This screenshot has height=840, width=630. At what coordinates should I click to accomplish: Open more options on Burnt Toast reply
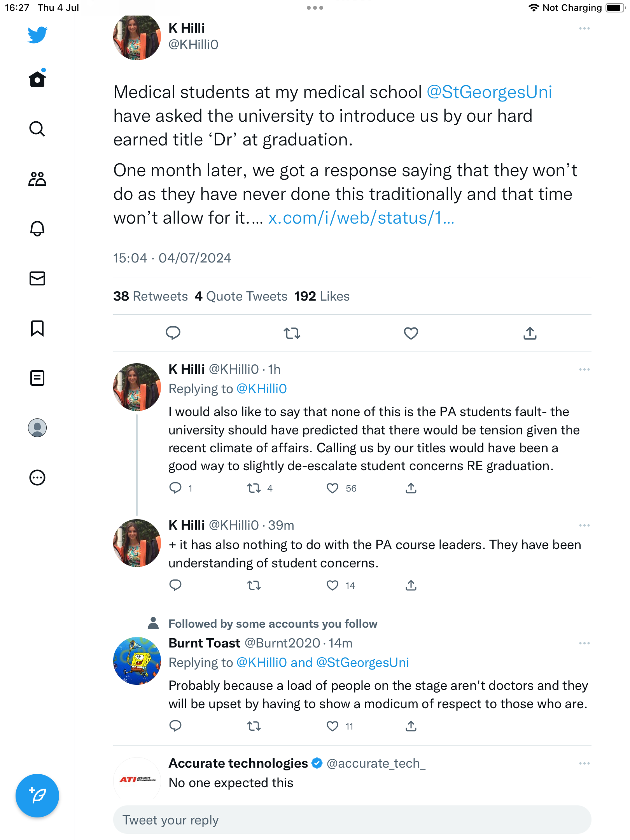(x=584, y=643)
